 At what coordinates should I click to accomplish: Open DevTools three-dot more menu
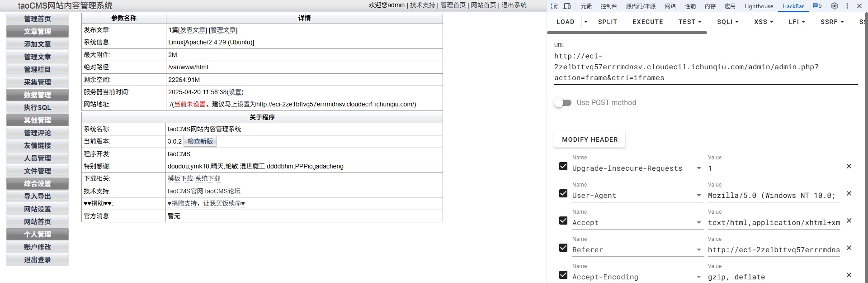click(847, 6)
